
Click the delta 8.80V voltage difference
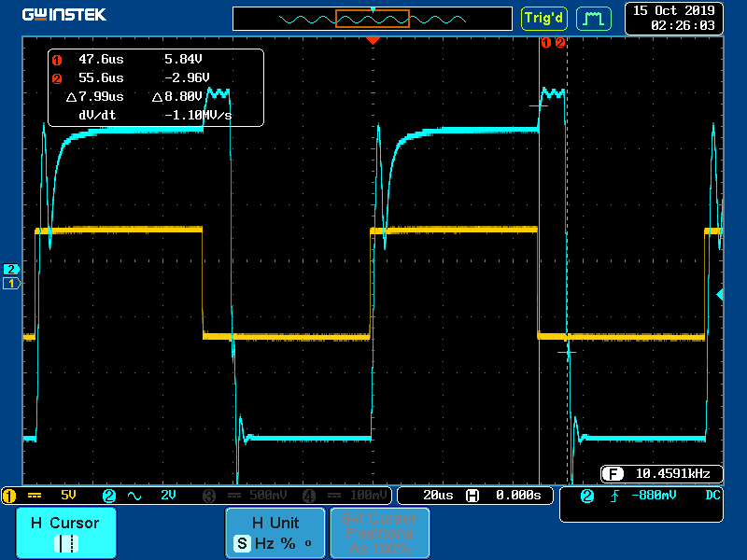pos(177,97)
